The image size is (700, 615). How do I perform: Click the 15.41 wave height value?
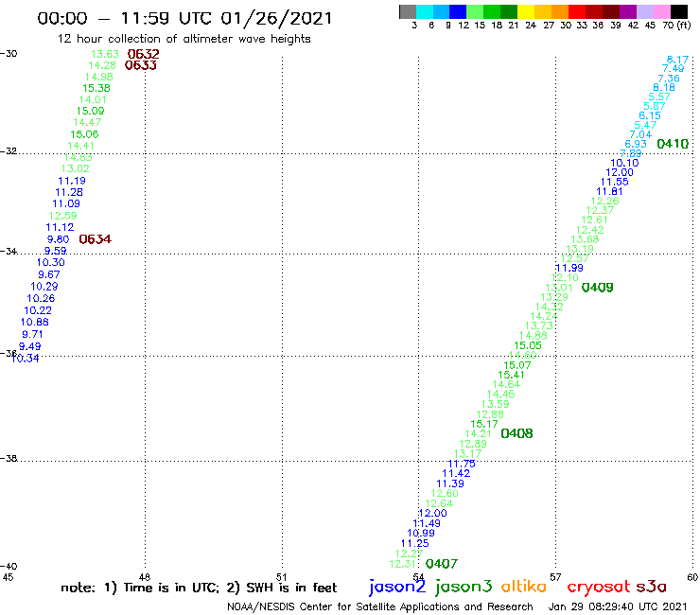tap(511, 375)
